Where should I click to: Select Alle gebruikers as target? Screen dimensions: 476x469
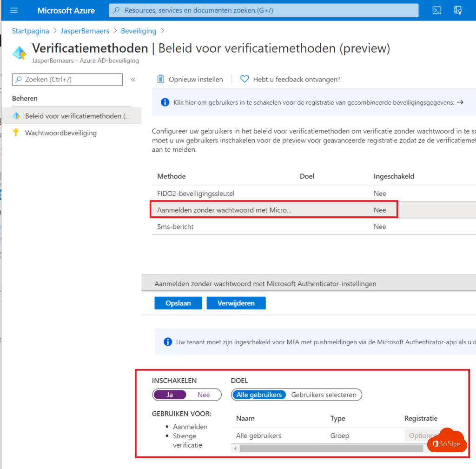click(x=259, y=395)
